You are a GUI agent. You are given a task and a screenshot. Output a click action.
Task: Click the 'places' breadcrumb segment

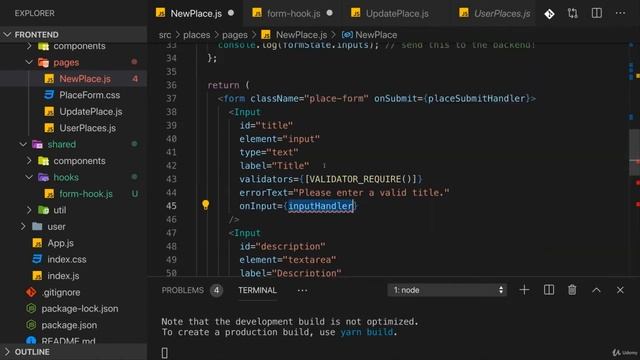196,35
